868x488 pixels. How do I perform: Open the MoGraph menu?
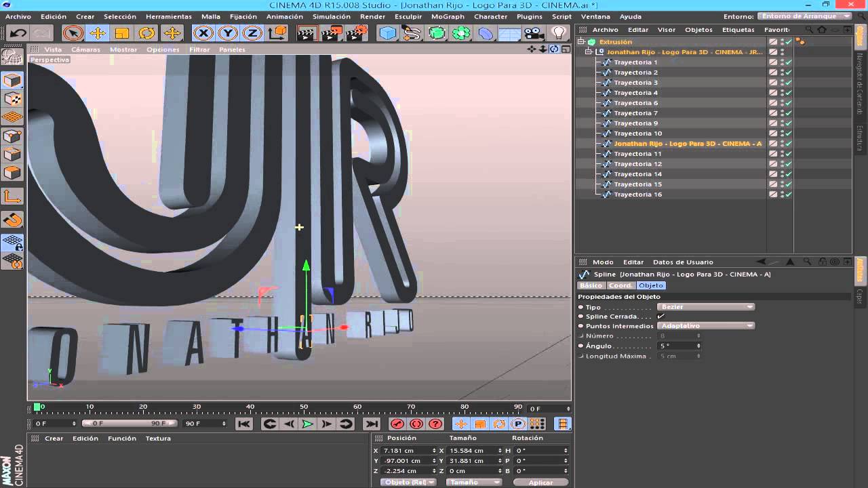point(448,16)
